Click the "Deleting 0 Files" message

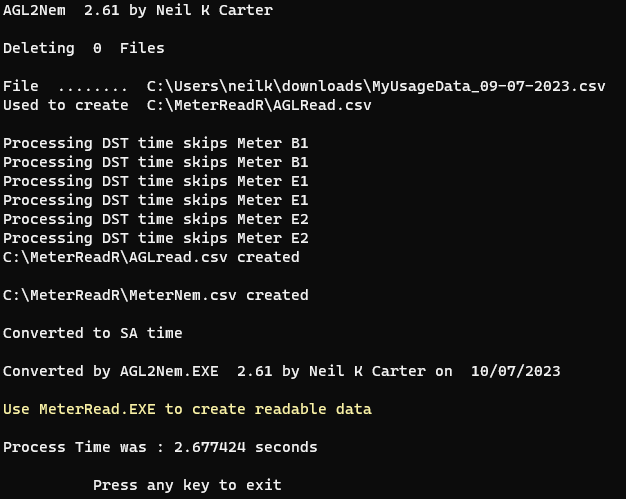click(x=83, y=48)
